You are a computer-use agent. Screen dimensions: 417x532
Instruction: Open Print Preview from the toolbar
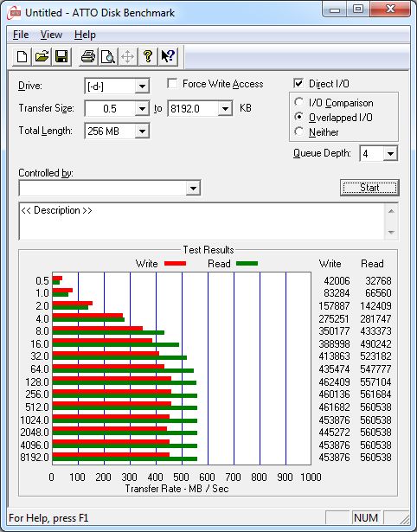point(108,56)
